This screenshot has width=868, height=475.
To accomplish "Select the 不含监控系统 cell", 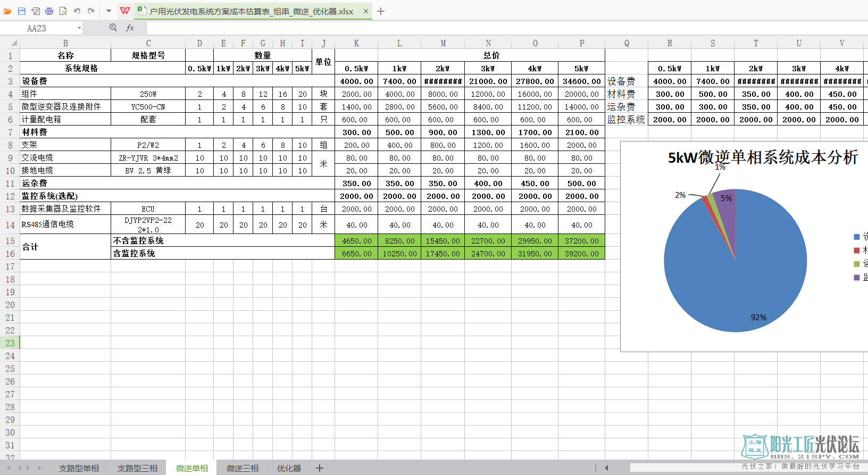I will pyautogui.click(x=223, y=241).
